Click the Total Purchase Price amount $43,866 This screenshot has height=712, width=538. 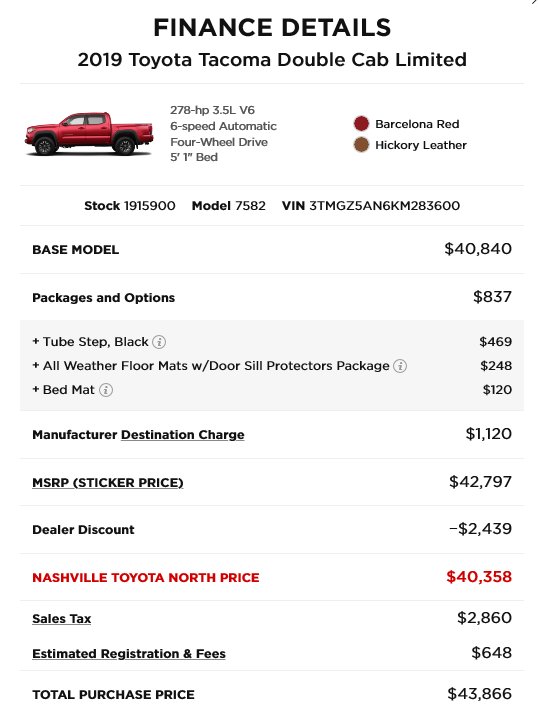479,694
